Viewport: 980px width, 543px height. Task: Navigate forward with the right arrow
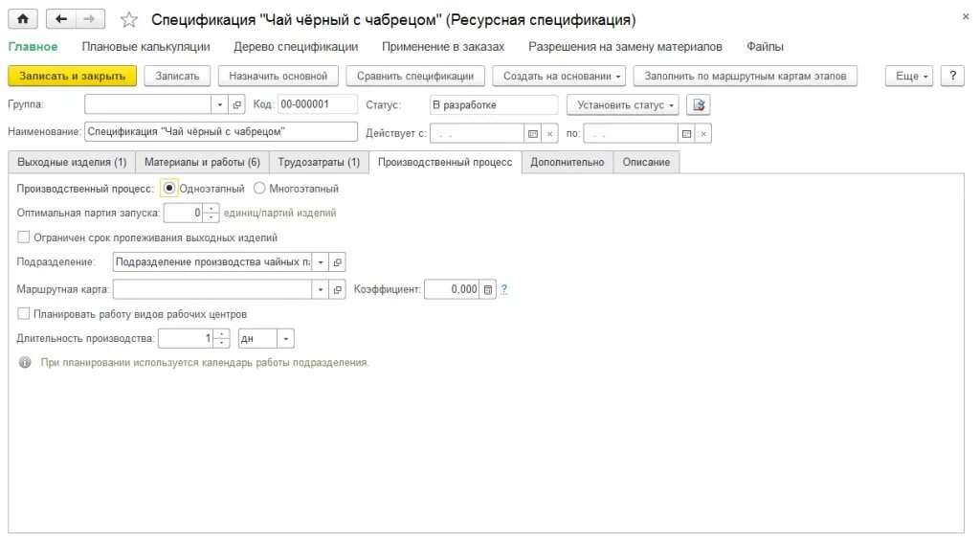point(90,19)
